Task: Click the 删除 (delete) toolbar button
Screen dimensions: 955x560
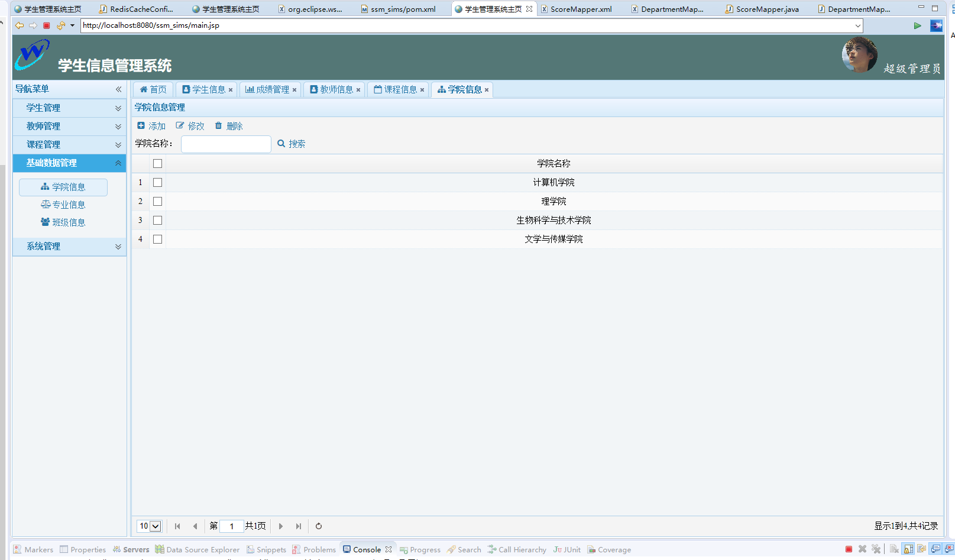Action: point(229,126)
